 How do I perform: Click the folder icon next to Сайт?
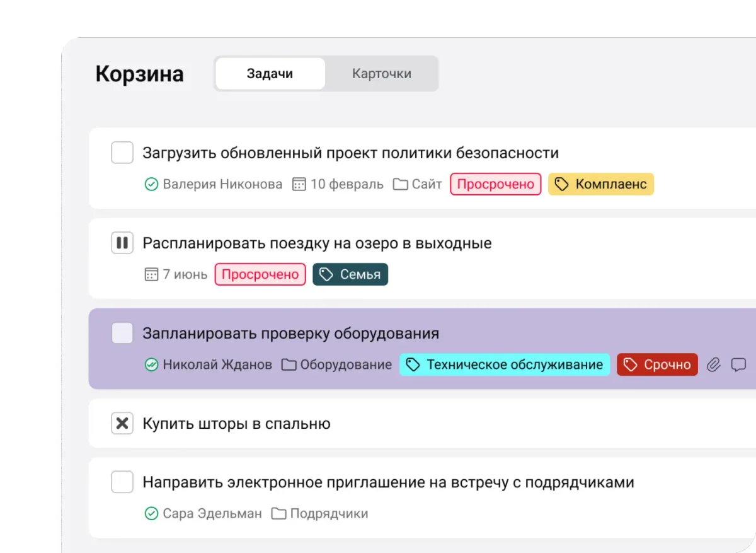coord(399,183)
